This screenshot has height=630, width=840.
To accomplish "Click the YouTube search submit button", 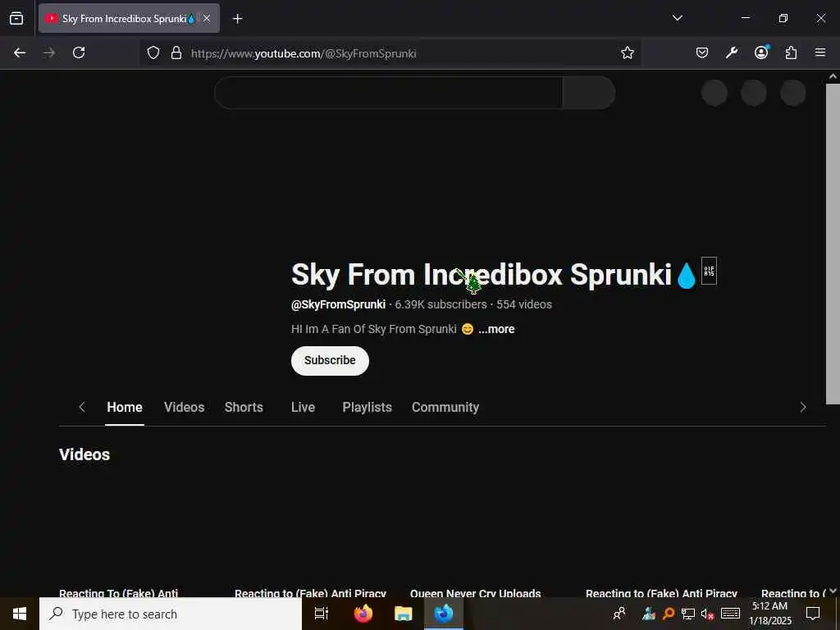I will tap(589, 93).
